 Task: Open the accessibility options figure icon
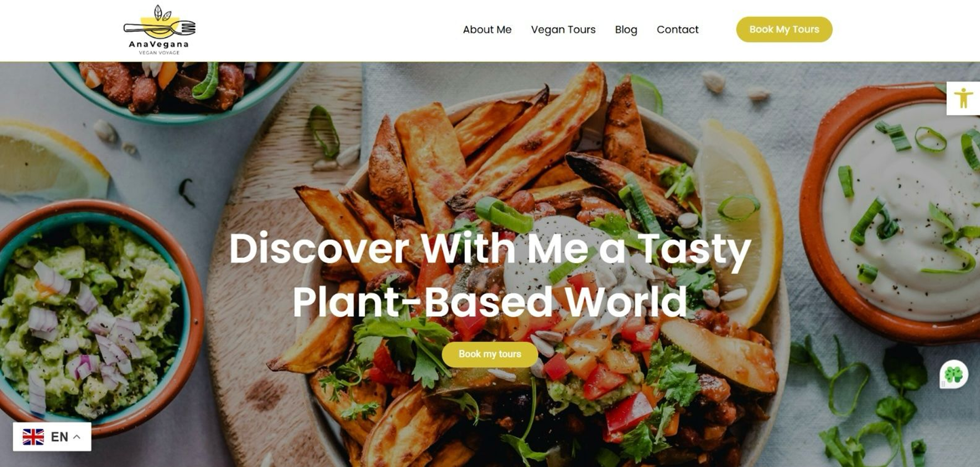[963, 98]
